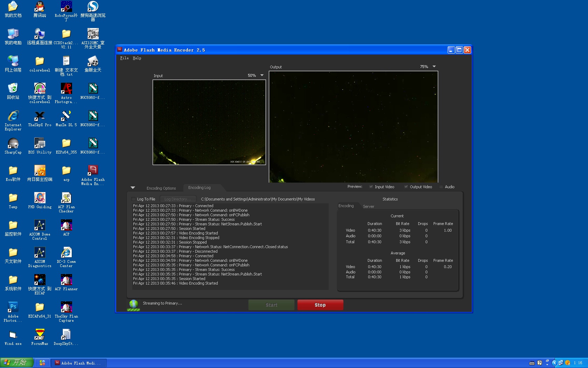
Task: Click the log directory path text
Action: pyautogui.click(x=258, y=199)
